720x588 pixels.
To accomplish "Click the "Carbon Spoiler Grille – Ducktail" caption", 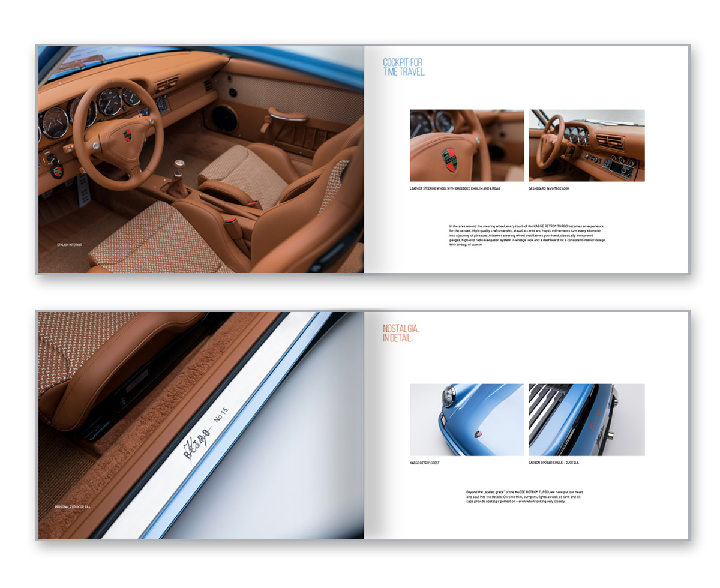I will pyautogui.click(x=554, y=463).
